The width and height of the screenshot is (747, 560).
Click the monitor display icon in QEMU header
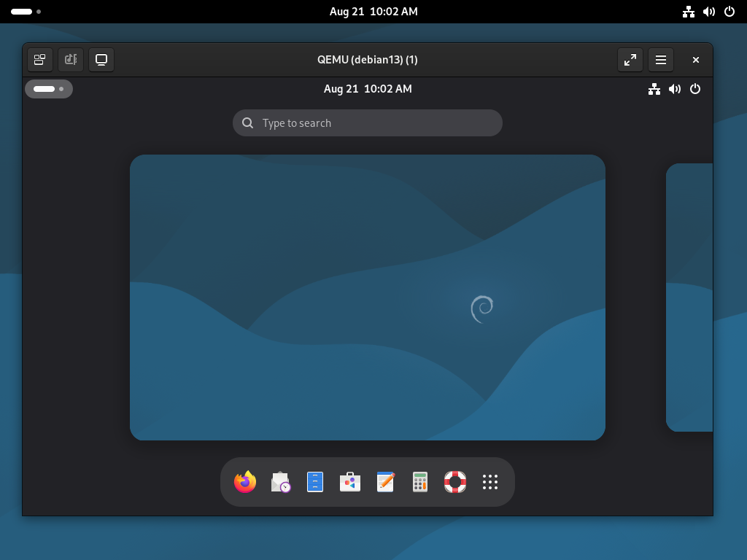point(101,60)
